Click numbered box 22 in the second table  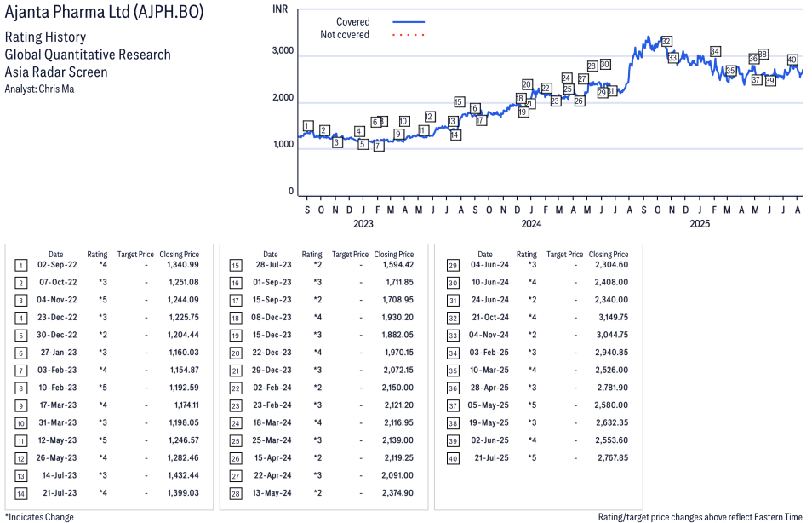236,388
